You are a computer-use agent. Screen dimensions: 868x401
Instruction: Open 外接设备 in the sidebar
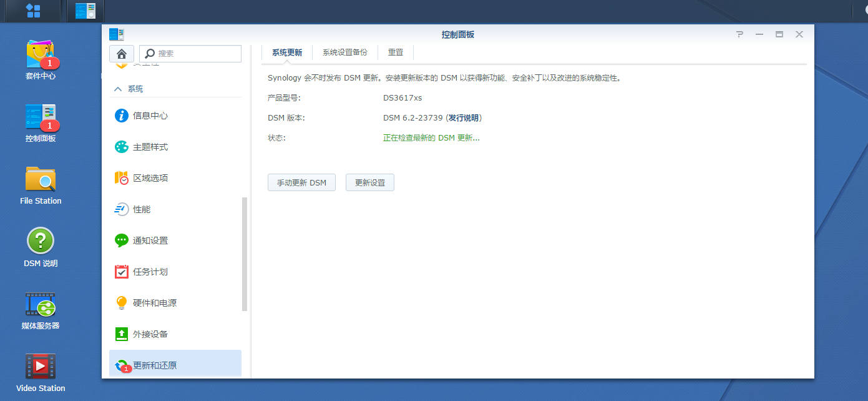pos(175,334)
